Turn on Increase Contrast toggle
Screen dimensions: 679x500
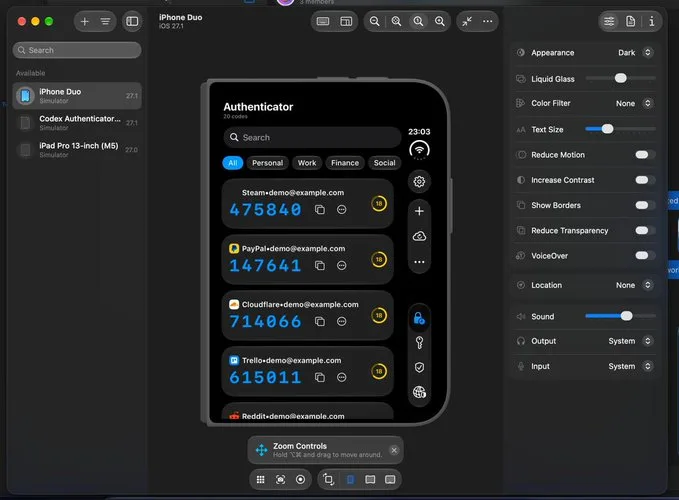coord(645,180)
